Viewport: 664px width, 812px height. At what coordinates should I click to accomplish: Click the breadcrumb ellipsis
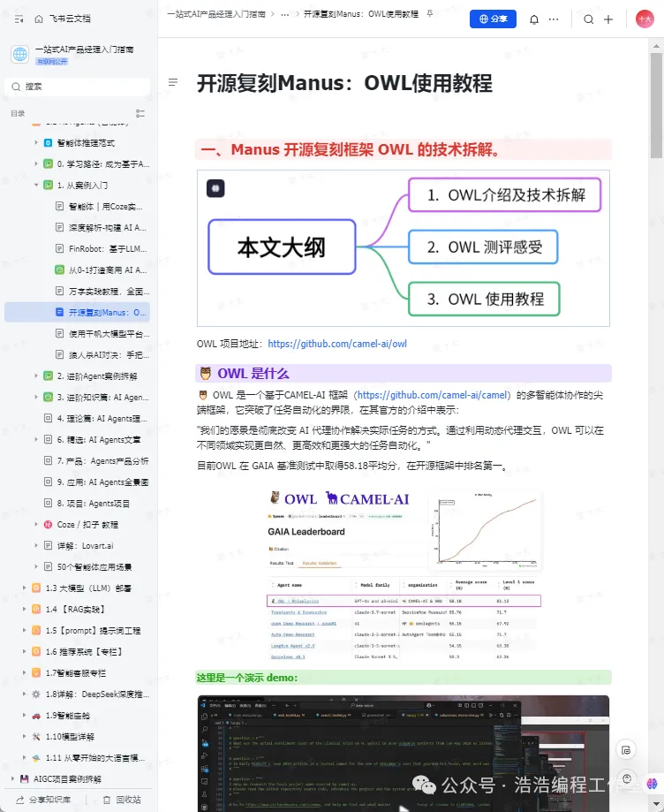pos(284,14)
